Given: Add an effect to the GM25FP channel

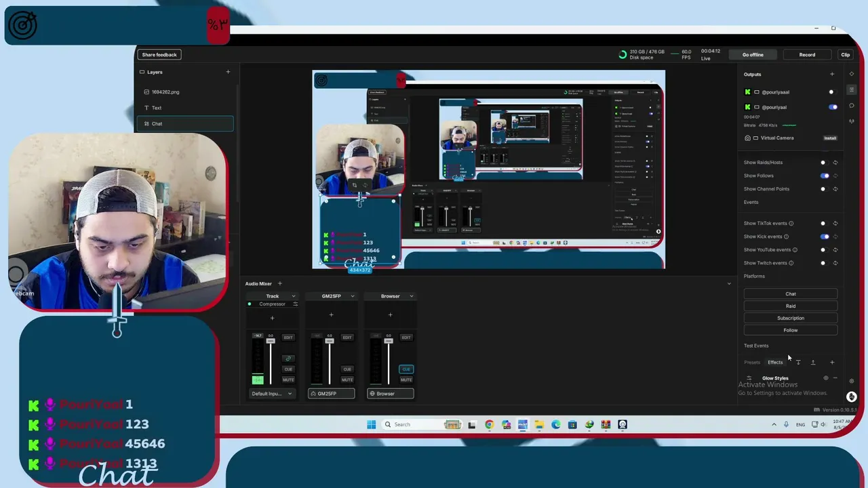Looking at the screenshot, I should point(331,314).
